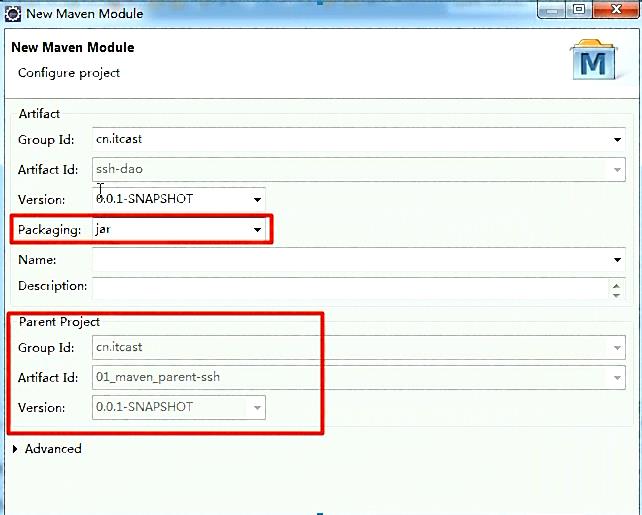The image size is (642, 515).
Task: Click the 'Name:' label
Action: pos(37,260)
